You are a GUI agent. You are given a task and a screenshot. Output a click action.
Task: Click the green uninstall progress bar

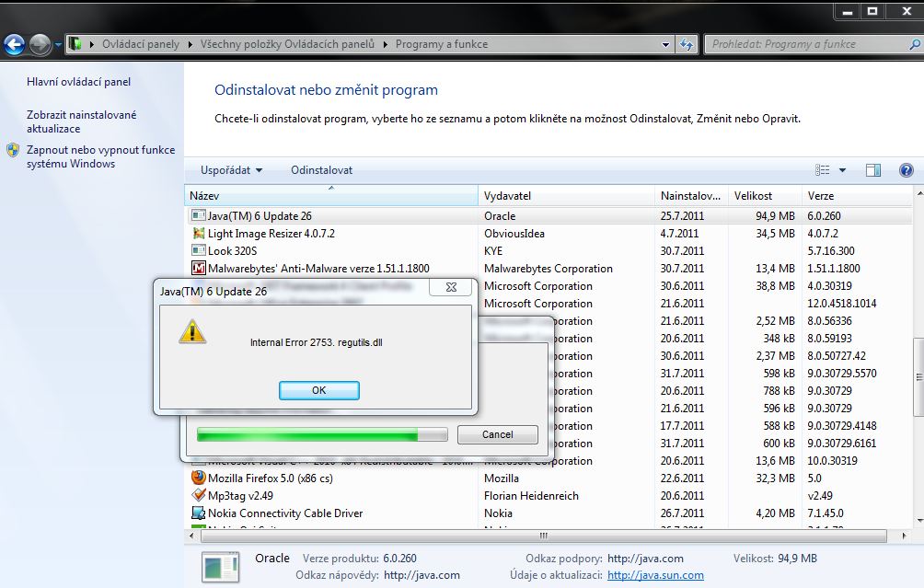click(322, 435)
